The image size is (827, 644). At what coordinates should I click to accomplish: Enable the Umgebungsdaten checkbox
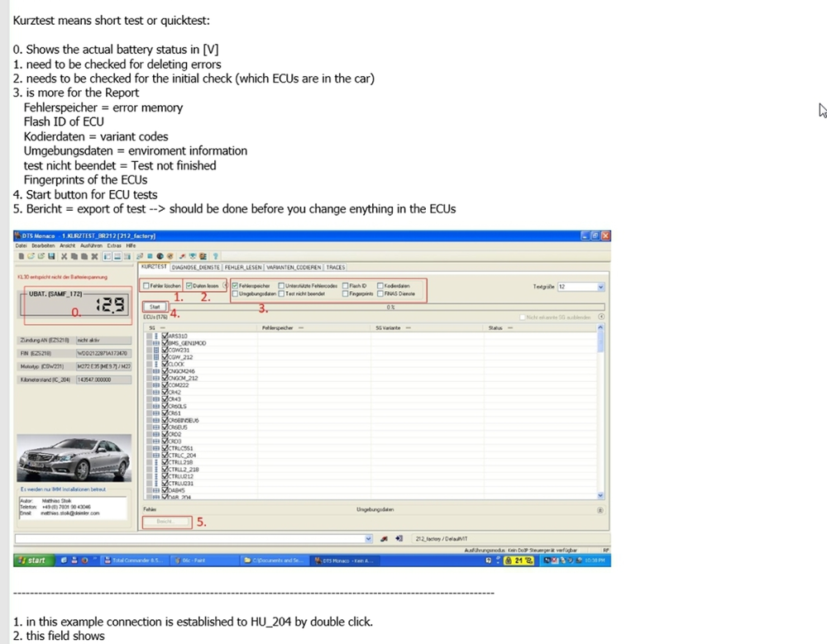point(236,295)
